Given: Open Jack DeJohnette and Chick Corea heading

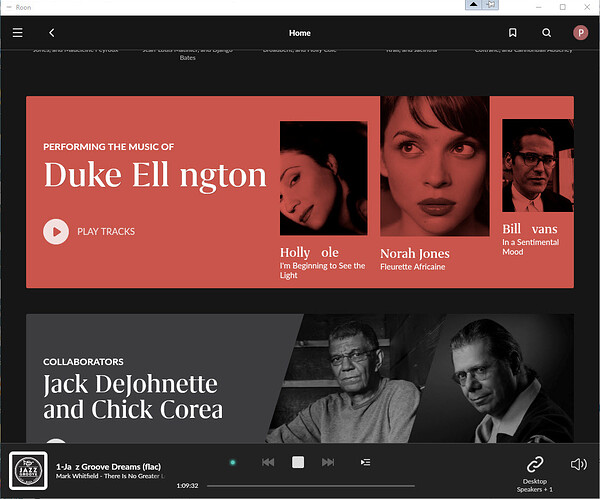Looking at the screenshot, I should point(133,396).
